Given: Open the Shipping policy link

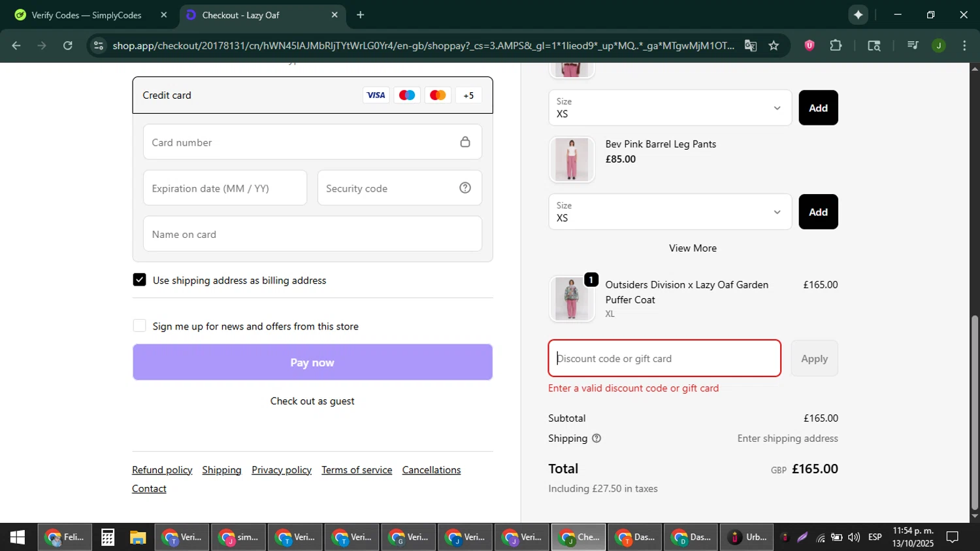Looking at the screenshot, I should click(x=221, y=470).
